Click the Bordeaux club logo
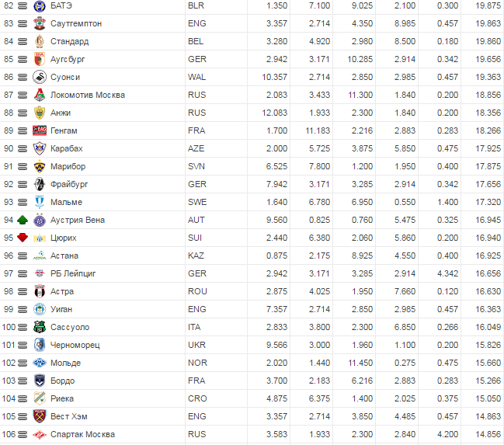Screen dimensions: 504x445 click(40, 381)
